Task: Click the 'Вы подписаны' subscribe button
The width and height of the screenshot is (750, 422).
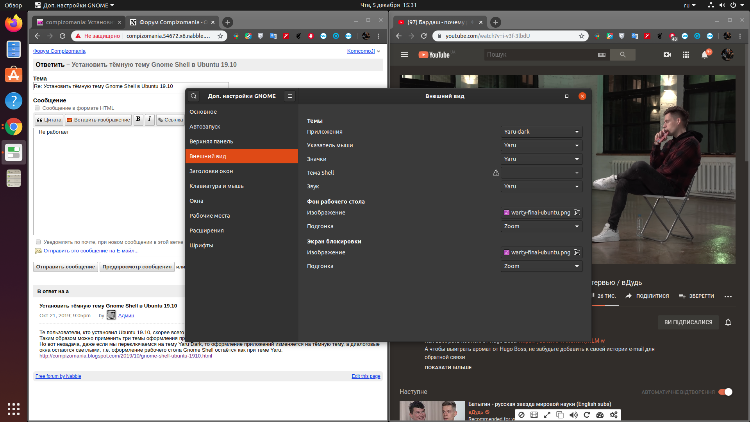Action: [689, 323]
